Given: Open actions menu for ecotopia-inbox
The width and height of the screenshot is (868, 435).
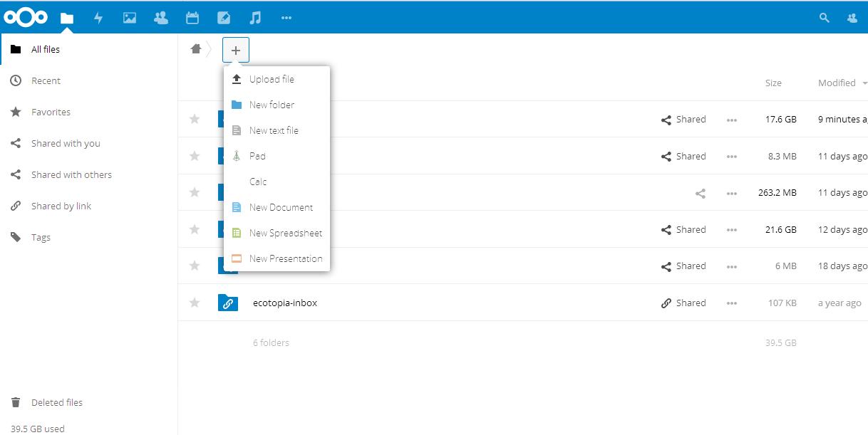Looking at the screenshot, I should [x=731, y=303].
